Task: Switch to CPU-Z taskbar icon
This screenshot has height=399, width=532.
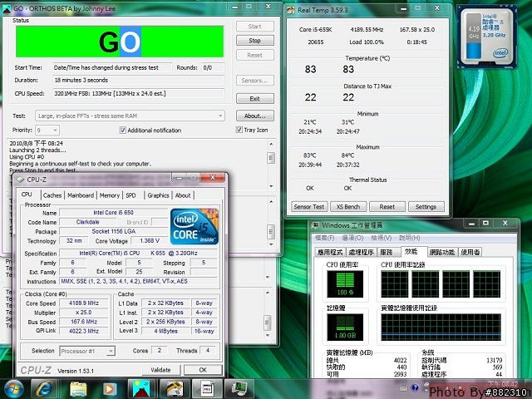Action: pos(206,389)
